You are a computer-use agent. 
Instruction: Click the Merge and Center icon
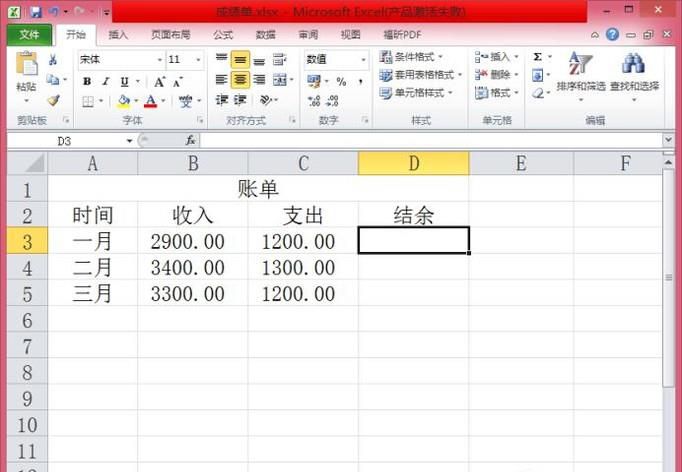pyautogui.click(x=279, y=80)
